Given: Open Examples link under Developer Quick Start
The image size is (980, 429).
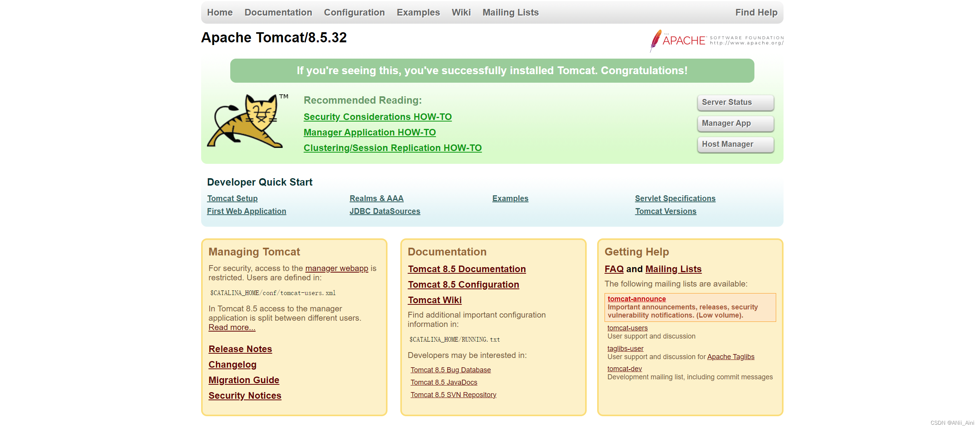Looking at the screenshot, I should click(510, 198).
